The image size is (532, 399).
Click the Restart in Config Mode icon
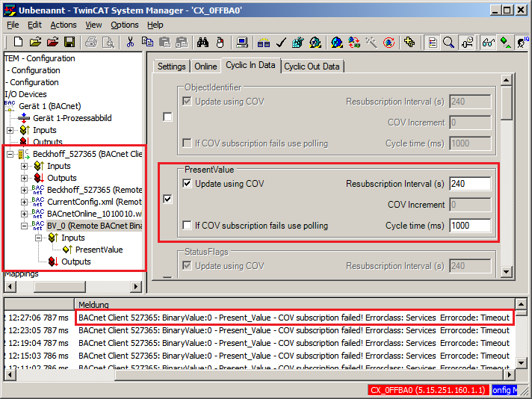coord(336,43)
